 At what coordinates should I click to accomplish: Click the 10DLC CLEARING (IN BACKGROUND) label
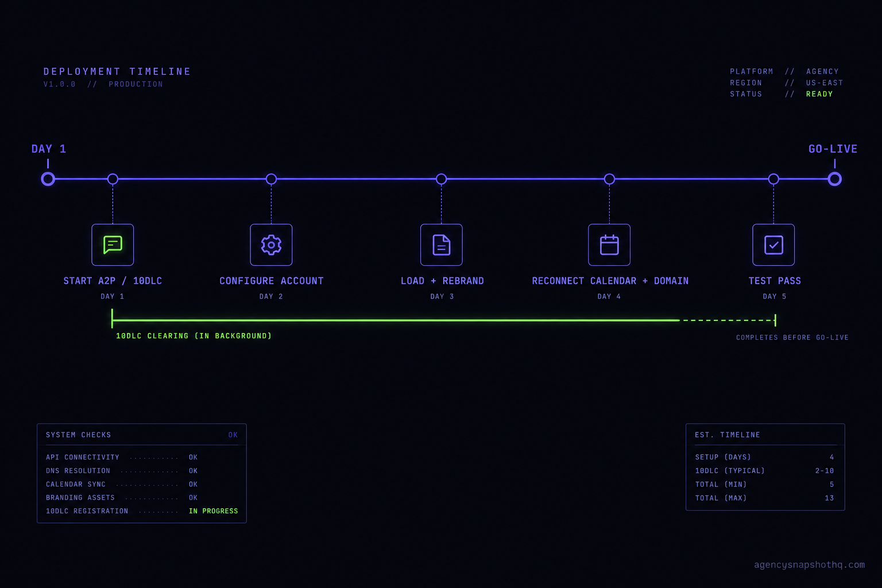(194, 336)
